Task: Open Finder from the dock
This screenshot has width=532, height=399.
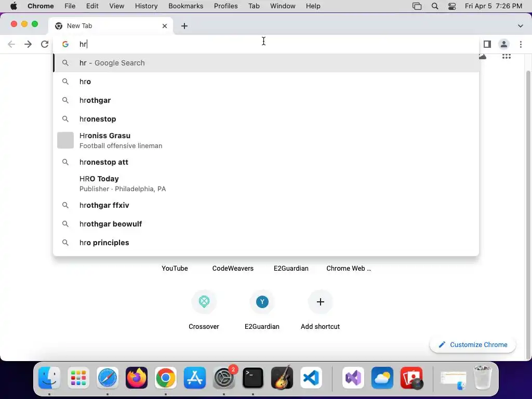Action: pos(49,378)
